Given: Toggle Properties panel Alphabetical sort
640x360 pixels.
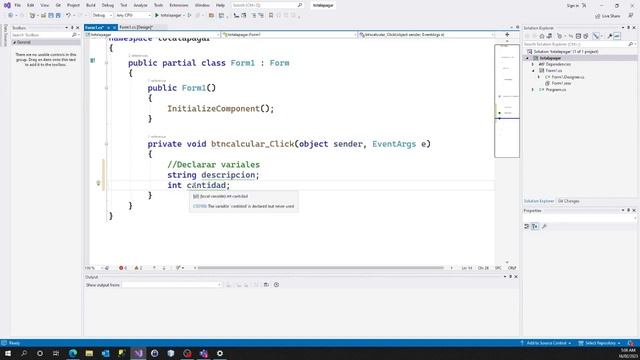Looking at the screenshot, I should (x=535, y=227).
